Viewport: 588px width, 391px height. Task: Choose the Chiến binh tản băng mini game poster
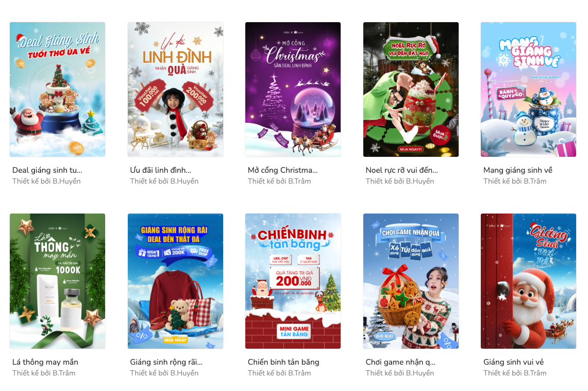tap(293, 281)
